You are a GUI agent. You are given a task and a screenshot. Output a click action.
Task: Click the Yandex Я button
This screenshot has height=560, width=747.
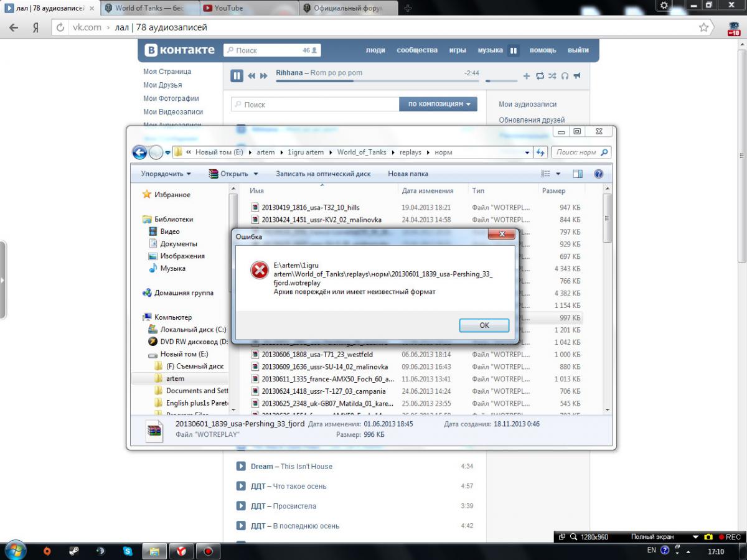pyautogui.click(x=35, y=28)
